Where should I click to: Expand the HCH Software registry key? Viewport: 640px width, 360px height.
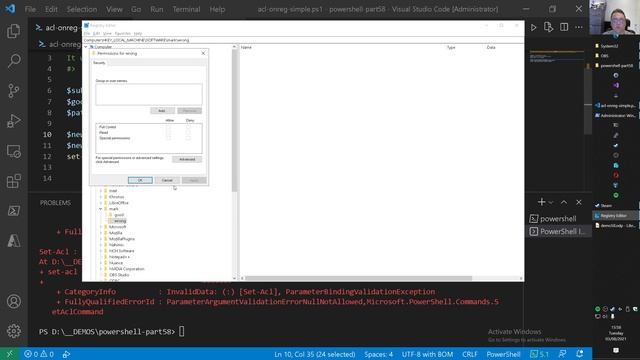(x=101, y=251)
